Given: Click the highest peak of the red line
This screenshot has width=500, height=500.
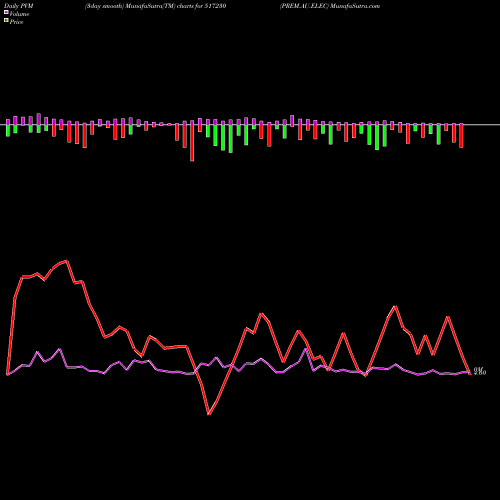Looking at the screenshot, I should [67, 261].
